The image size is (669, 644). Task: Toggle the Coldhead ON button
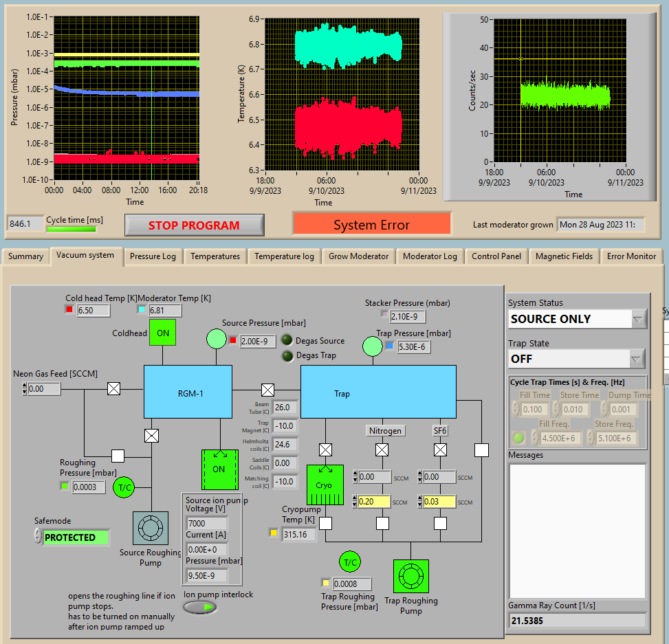[x=163, y=333]
